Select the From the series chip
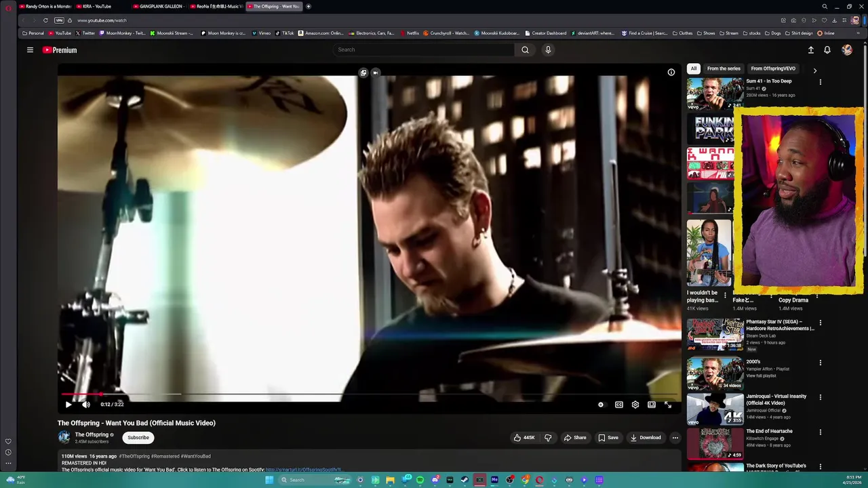The image size is (868, 488). click(724, 68)
